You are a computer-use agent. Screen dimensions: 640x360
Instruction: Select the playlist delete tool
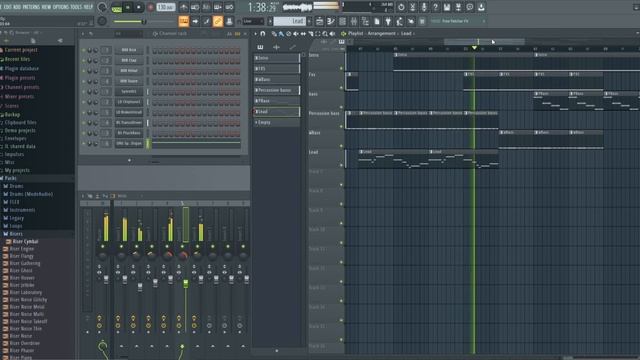click(289, 33)
